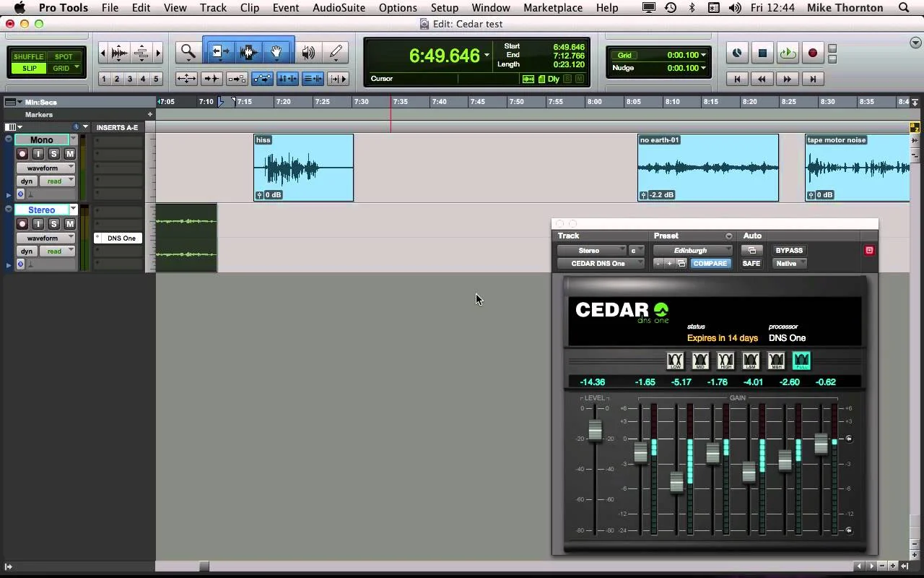Select the Selector waveform tool

248,52
